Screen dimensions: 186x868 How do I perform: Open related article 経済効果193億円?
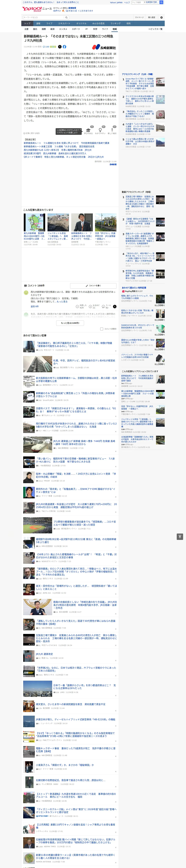(55, 153)
